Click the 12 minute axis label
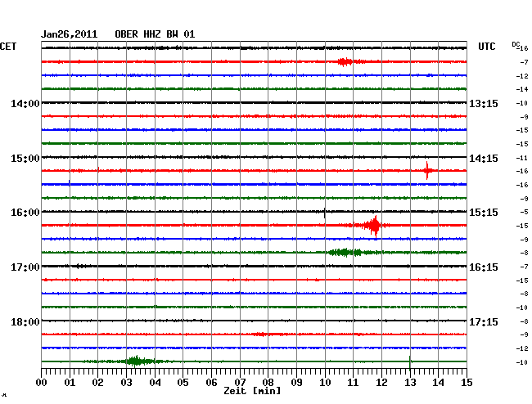532x404 pixels. (x=381, y=383)
